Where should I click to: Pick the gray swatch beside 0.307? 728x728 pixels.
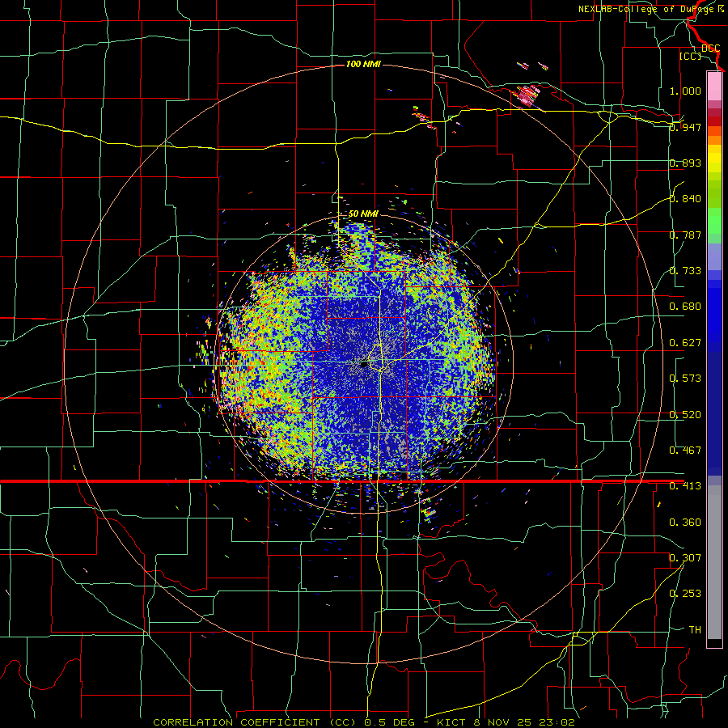pyautogui.click(x=714, y=562)
